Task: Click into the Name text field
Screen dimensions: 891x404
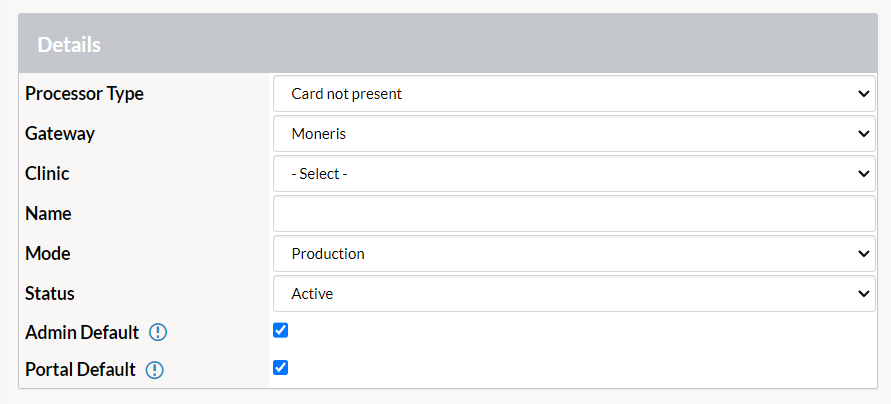Action: tap(574, 214)
